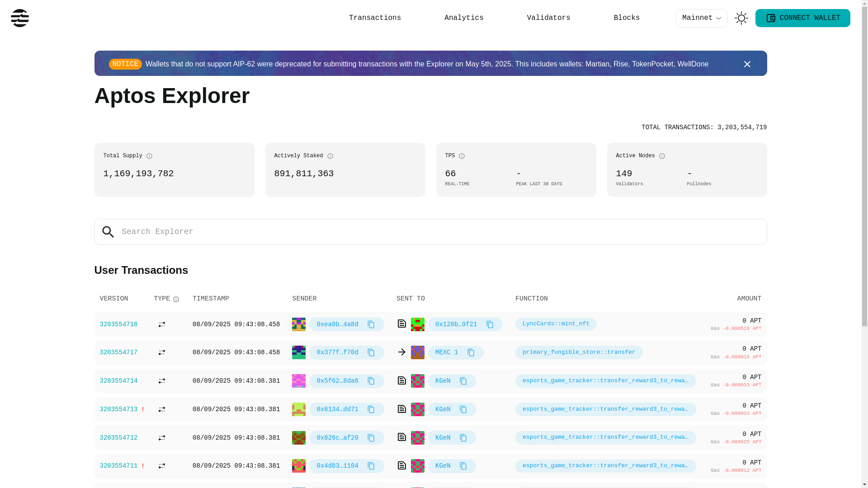The width and height of the screenshot is (868, 488).
Task: Click identicon avatar of sender 0xea0b…4a8d
Action: tap(299, 324)
